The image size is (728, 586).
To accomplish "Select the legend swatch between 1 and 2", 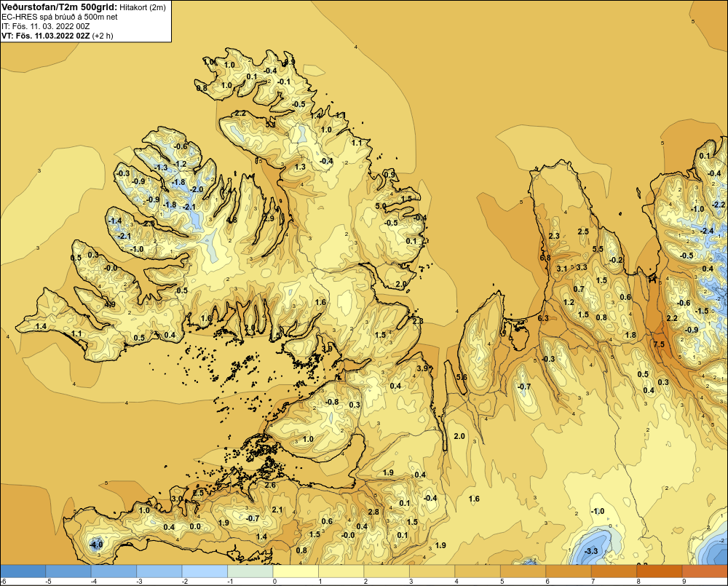I will point(341,571).
